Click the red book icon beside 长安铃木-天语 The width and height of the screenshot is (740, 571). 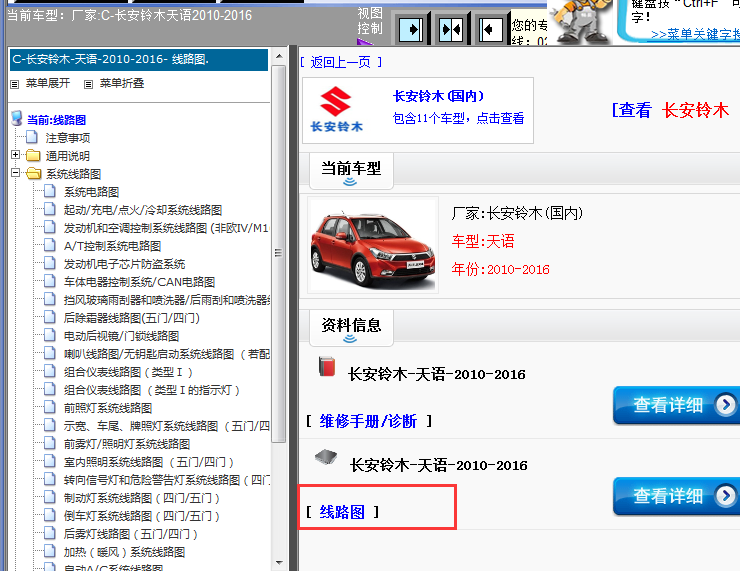[327, 366]
